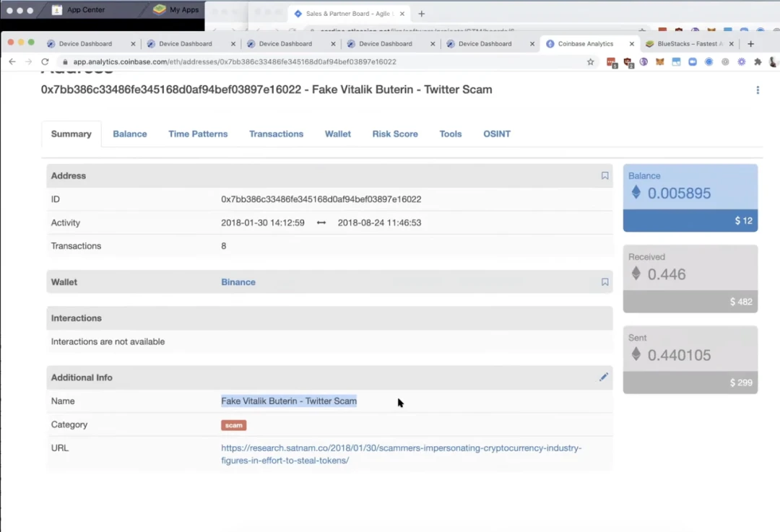This screenshot has height=532, width=780.
Task: Select the Wallet tab
Action: (338, 134)
